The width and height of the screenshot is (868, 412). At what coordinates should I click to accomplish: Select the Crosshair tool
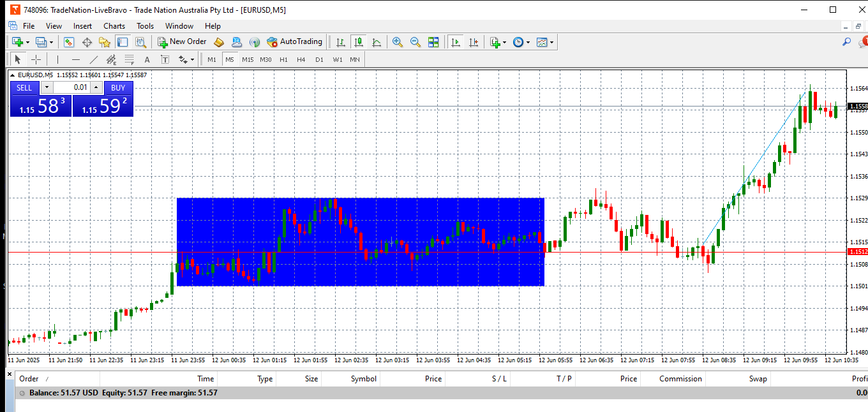[x=36, y=59]
